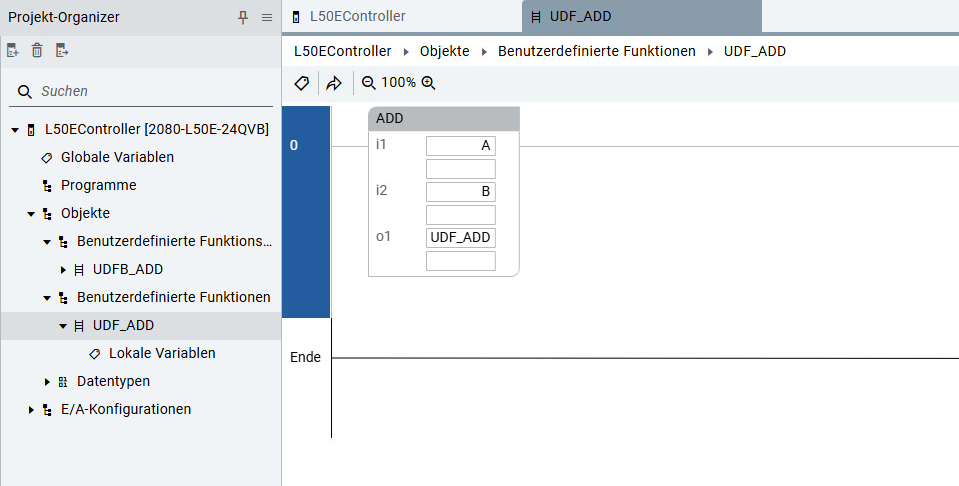This screenshot has width=959, height=486.
Task: Zoom in with the plus magnifier
Action: pyautogui.click(x=429, y=83)
